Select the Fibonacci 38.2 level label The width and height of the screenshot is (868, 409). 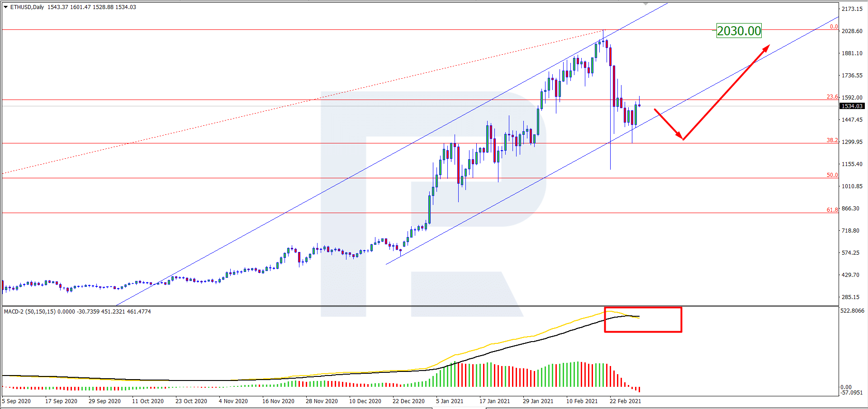pos(832,140)
